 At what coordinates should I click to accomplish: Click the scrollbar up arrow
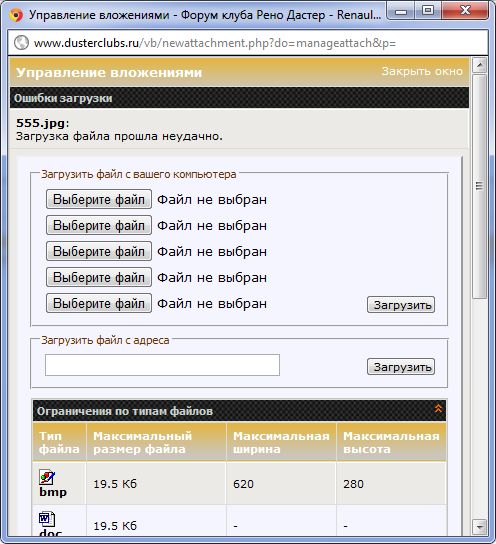[480, 65]
